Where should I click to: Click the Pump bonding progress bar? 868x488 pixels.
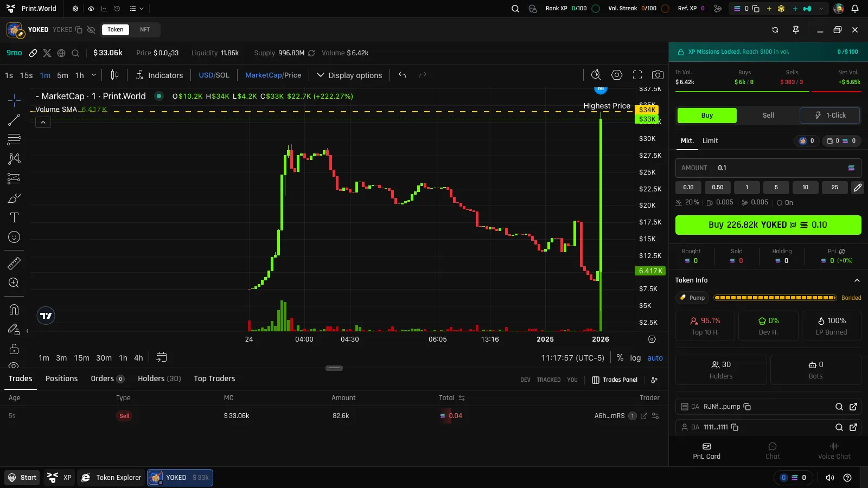pyautogui.click(x=775, y=298)
